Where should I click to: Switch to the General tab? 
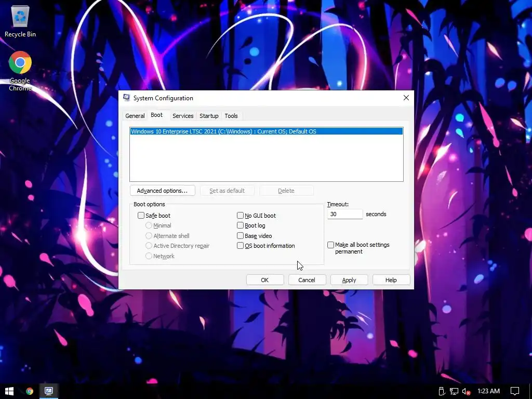click(x=135, y=116)
